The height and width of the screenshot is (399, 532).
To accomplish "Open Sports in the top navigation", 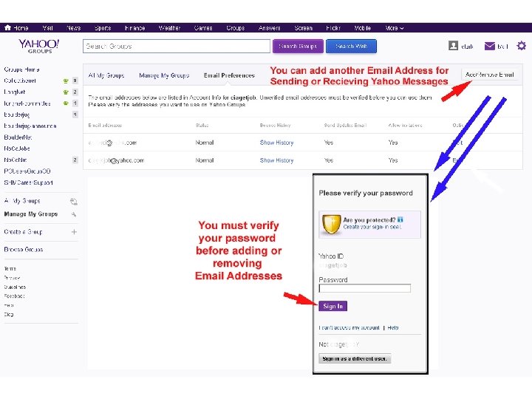I will pyautogui.click(x=103, y=28).
